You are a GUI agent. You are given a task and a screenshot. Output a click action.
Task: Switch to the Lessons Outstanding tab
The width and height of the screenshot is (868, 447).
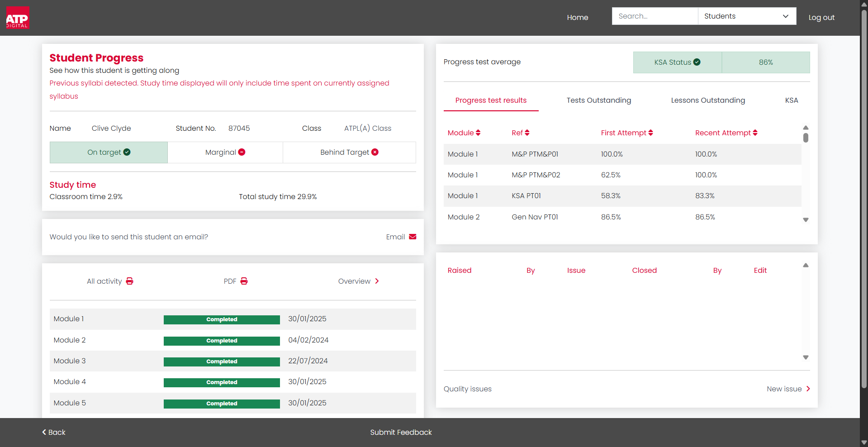[708, 100]
